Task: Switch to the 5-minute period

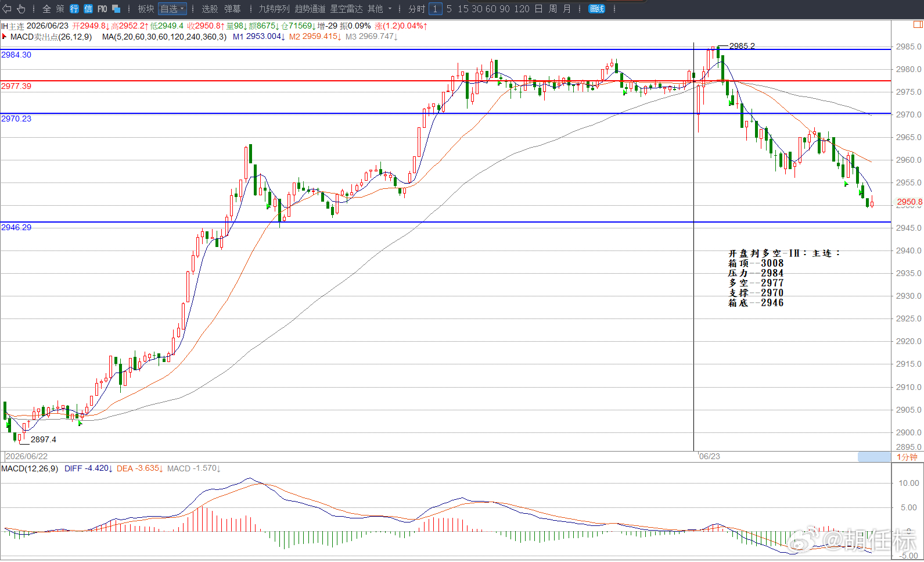Action: click(x=449, y=9)
